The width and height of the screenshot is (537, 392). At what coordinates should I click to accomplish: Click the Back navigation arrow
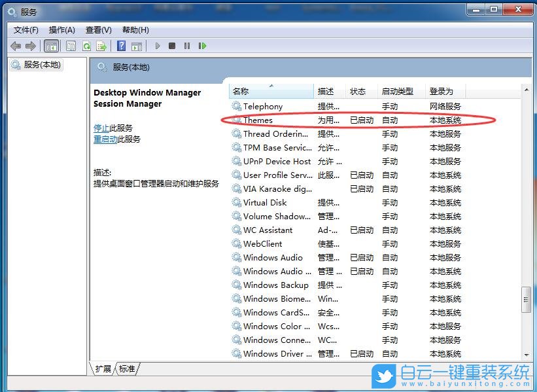point(15,46)
